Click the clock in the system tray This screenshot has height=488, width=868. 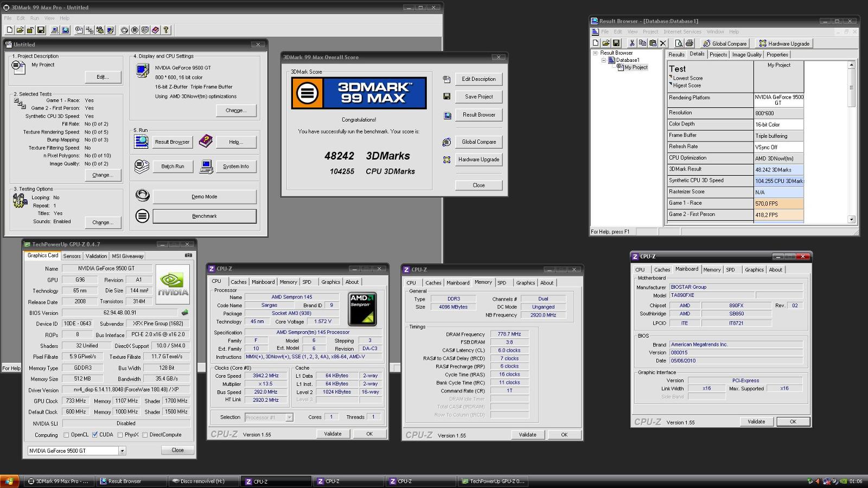click(x=856, y=481)
